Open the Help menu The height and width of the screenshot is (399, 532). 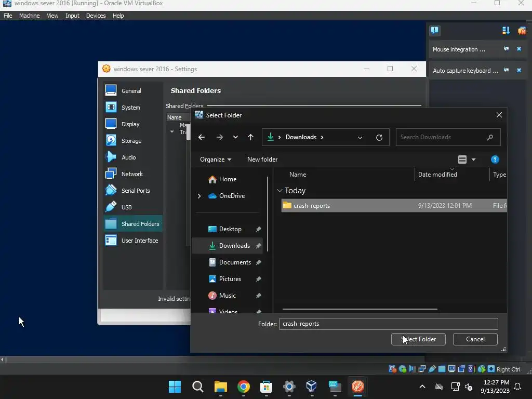118,16
